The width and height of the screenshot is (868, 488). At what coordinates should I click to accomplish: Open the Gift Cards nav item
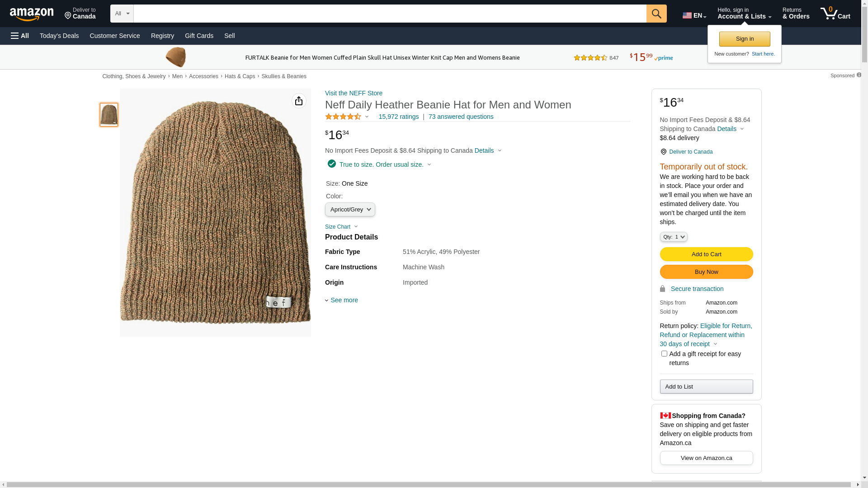199,36
